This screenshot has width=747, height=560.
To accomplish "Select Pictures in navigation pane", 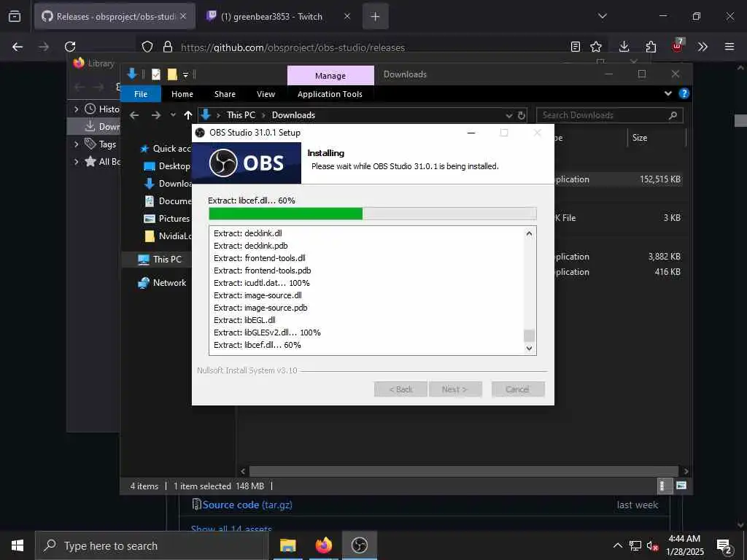I will click(x=167, y=218).
